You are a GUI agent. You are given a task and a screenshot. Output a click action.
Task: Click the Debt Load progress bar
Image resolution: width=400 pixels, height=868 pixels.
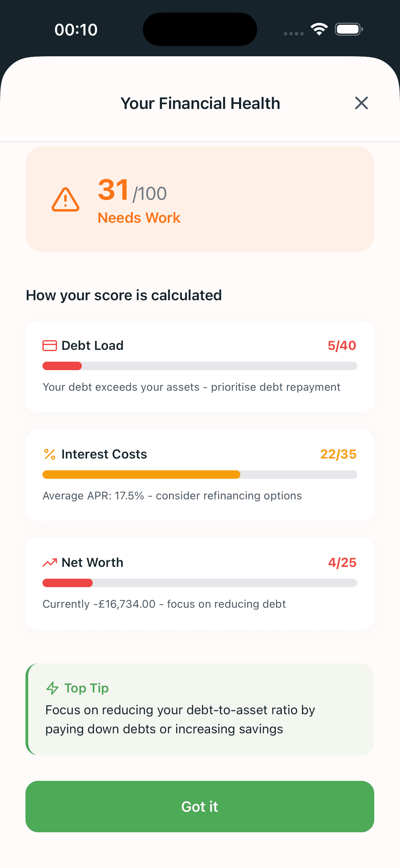[200, 366]
